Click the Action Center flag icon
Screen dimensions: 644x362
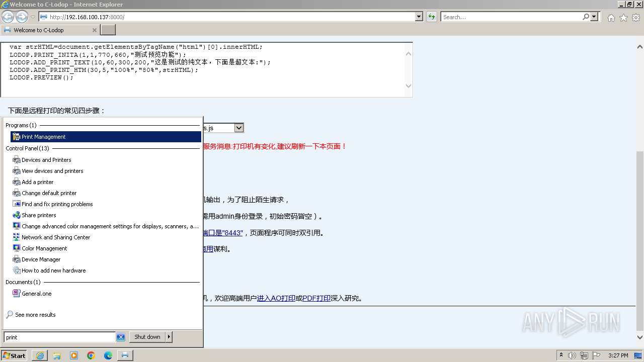click(x=595, y=355)
